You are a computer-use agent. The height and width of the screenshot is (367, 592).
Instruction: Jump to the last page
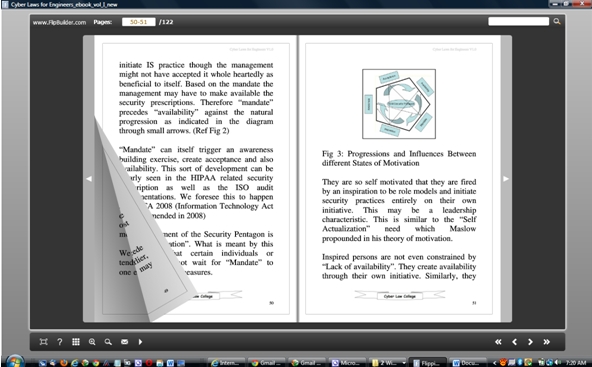(546, 342)
